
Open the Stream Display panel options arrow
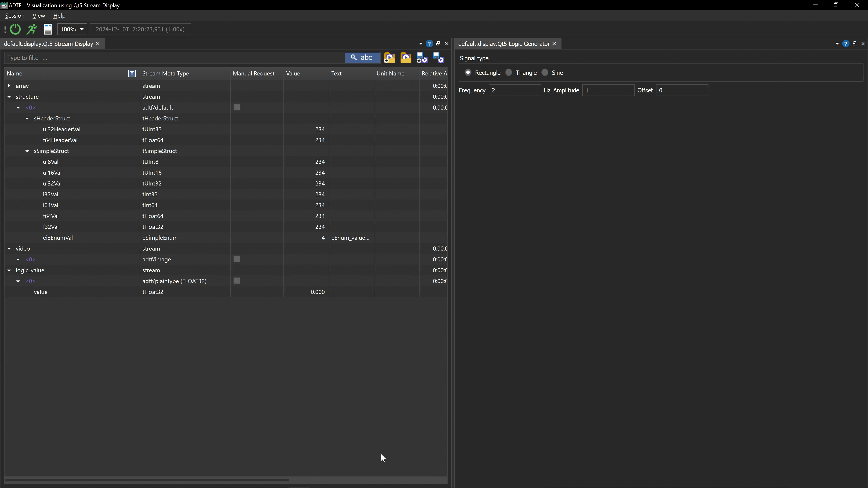pyautogui.click(x=420, y=44)
